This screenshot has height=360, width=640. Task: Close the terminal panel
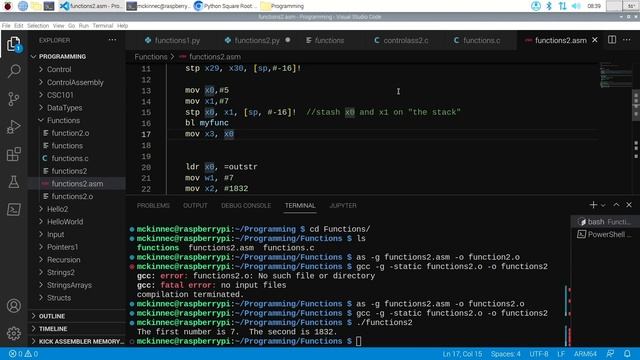[629, 205]
